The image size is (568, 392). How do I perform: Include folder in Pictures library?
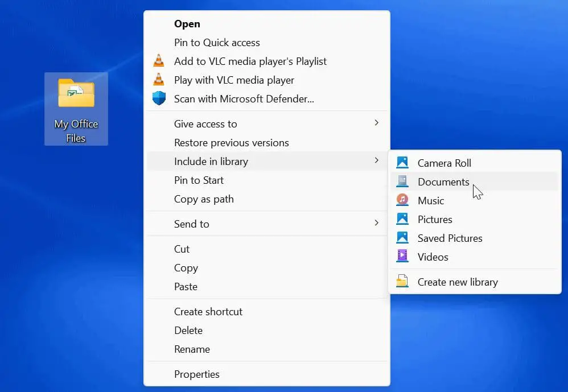[x=475, y=220]
